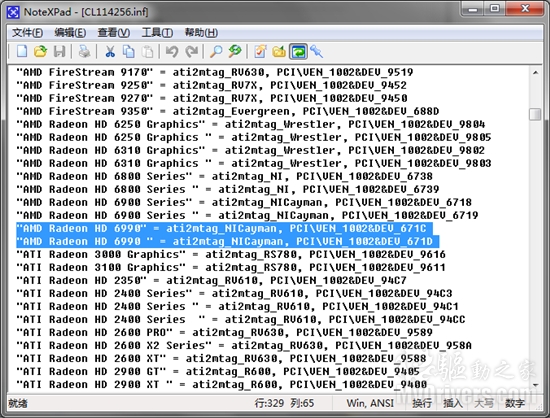Open the 编辑(E) menu
Screen dimensions: 550x418
[70, 33]
